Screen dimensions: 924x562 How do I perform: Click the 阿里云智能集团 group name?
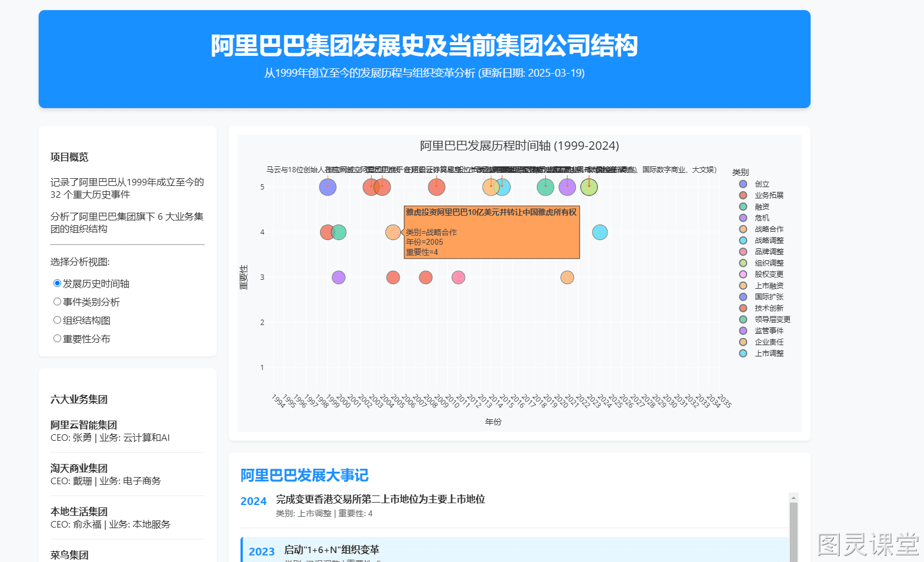[x=84, y=425]
